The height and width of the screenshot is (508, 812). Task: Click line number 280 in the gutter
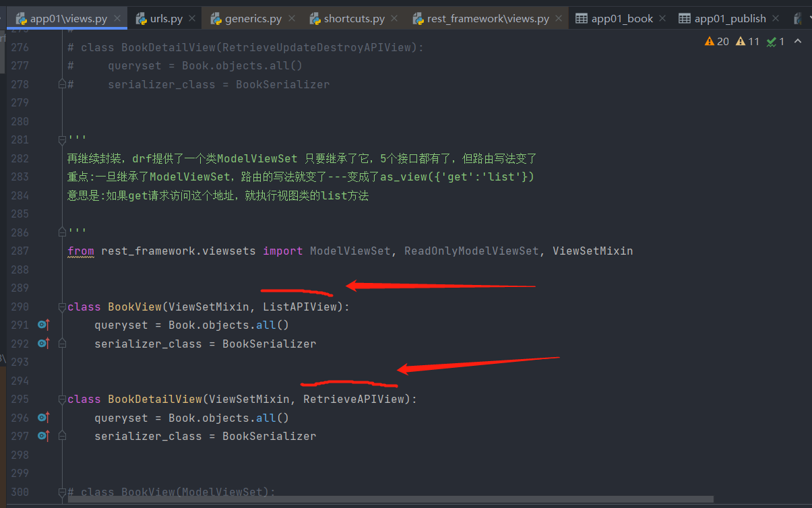[20, 121]
